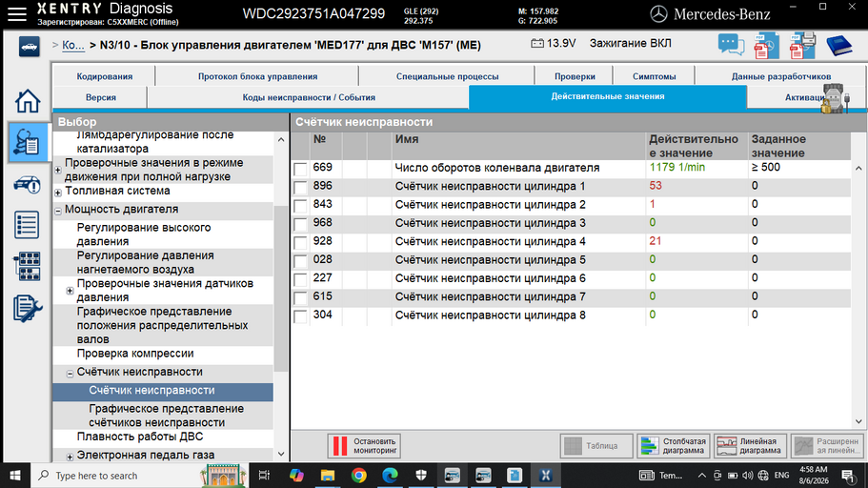Click the selection tree vertical scrollbar thumb

(x=281, y=288)
